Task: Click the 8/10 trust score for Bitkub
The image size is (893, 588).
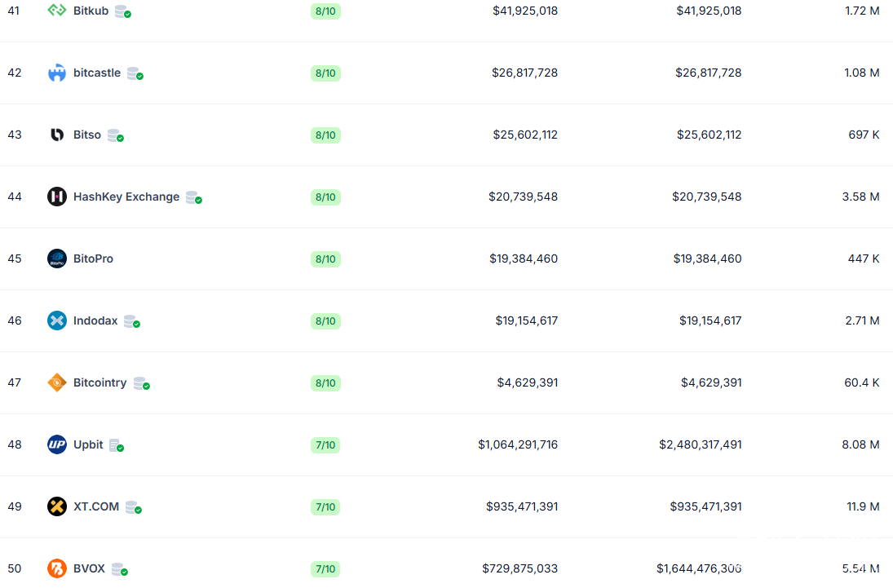Action: (x=325, y=11)
